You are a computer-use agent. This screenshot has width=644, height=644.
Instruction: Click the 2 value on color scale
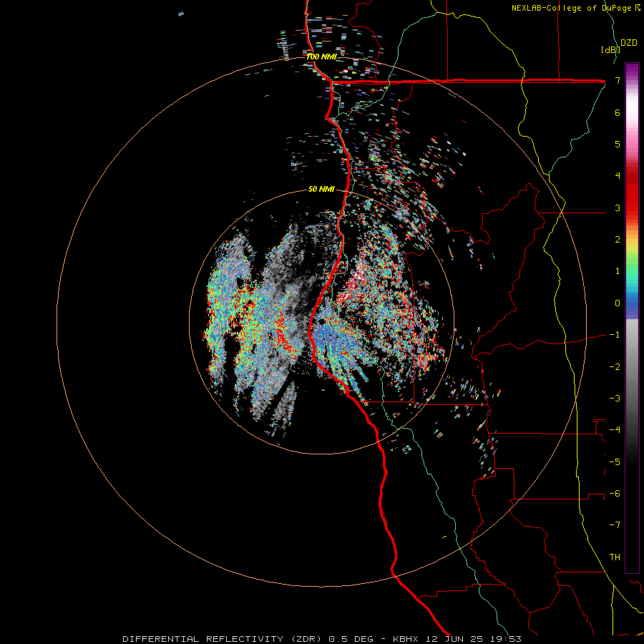618,240
